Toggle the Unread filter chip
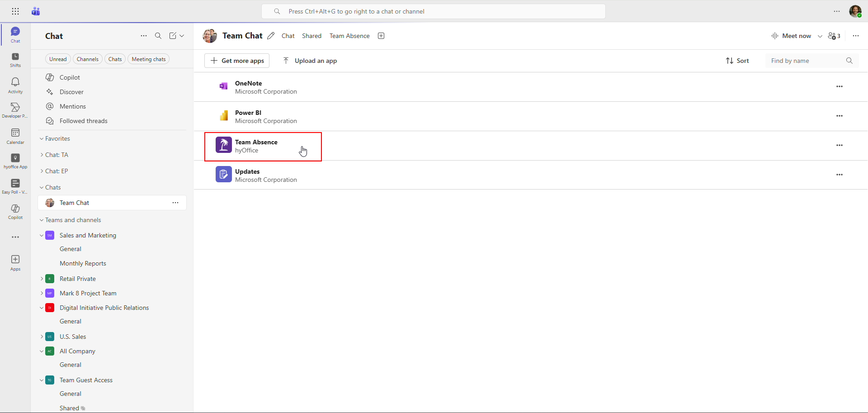The image size is (868, 413). coord(58,59)
